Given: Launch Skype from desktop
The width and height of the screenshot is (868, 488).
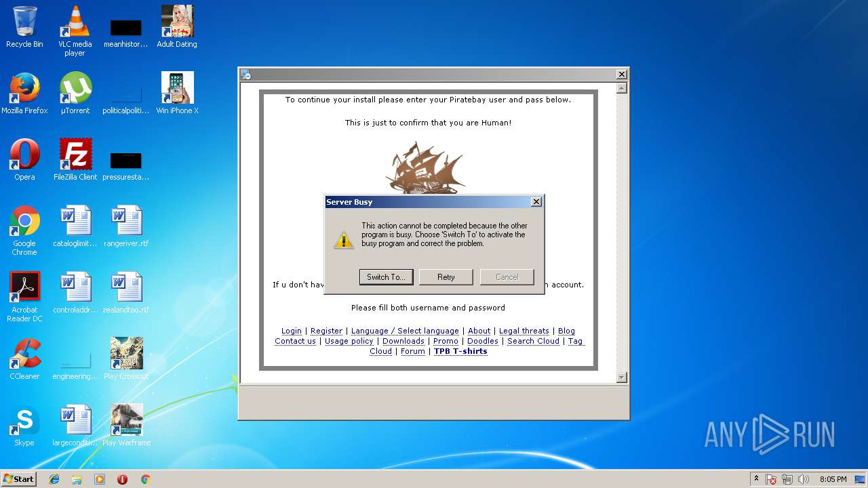Looking at the screenshot, I should pyautogui.click(x=24, y=426).
